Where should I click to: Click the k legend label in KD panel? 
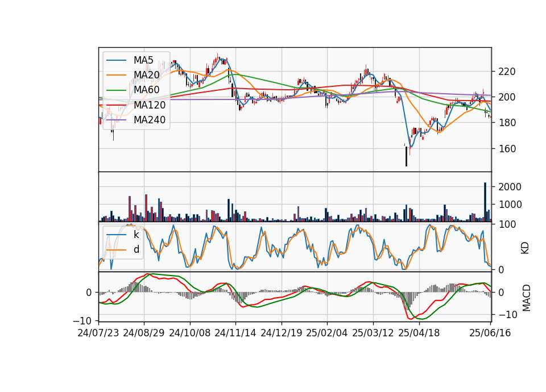click(x=136, y=235)
